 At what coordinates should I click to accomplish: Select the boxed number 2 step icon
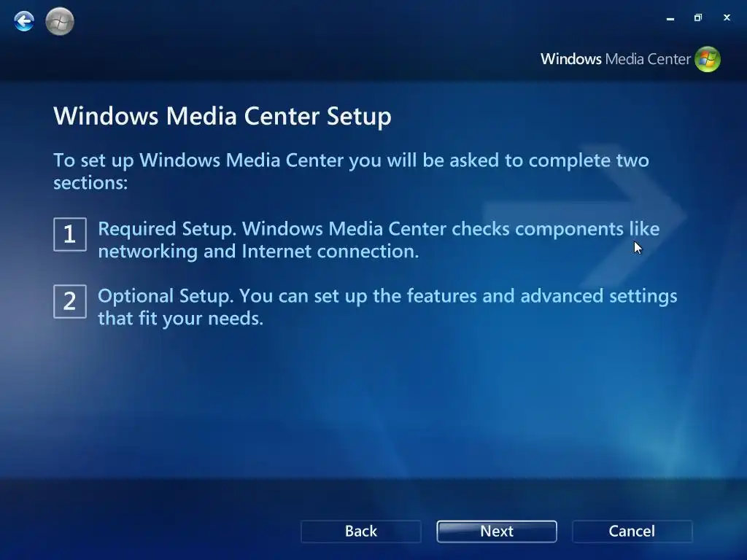click(x=70, y=301)
